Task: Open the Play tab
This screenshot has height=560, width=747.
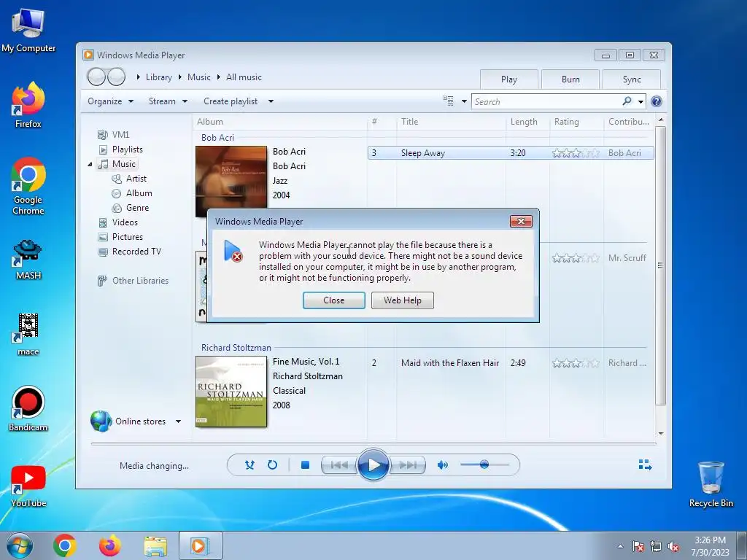Action: click(508, 79)
